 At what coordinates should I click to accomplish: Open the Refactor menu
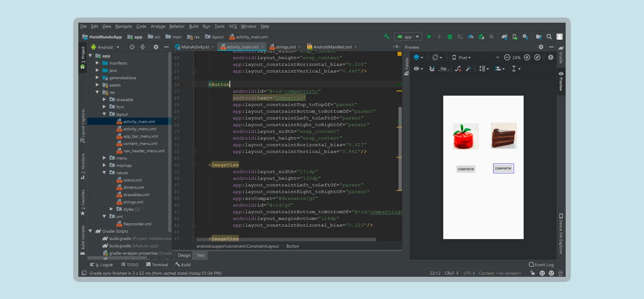point(177,26)
